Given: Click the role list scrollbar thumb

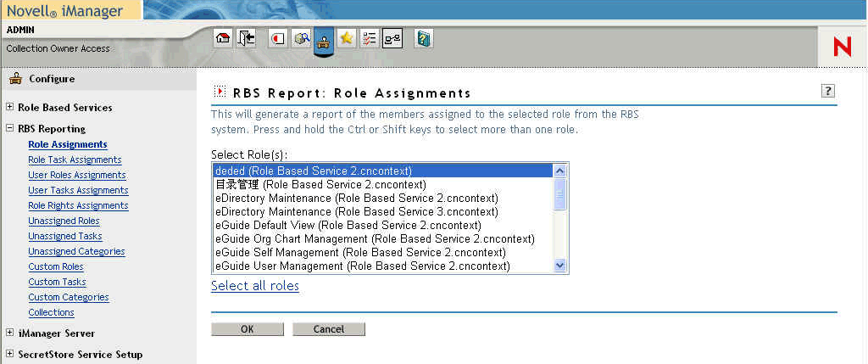Looking at the screenshot, I should pyautogui.click(x=560, y=194).
